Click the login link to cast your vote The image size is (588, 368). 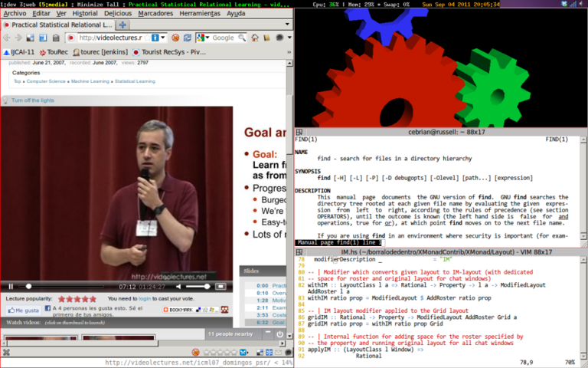pos(145,298)
